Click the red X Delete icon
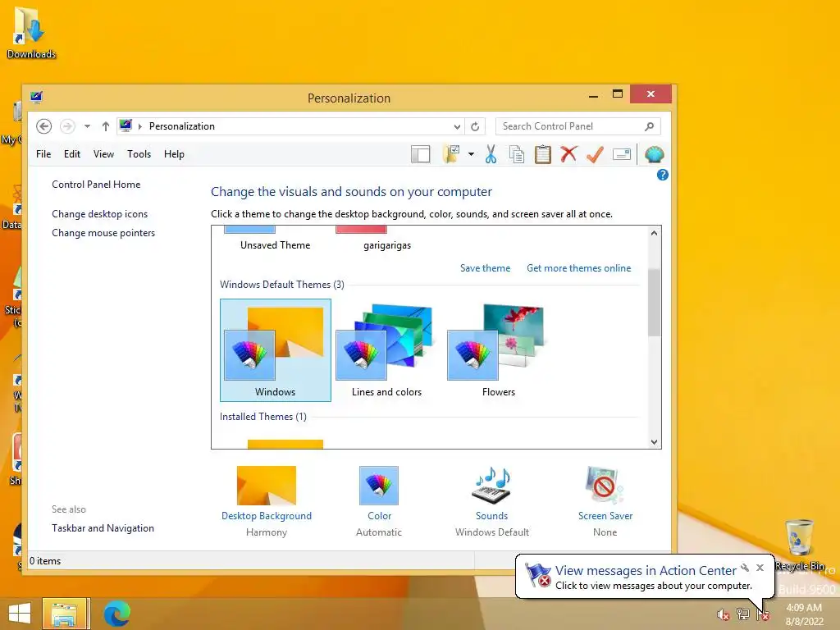The image size is (840, 630). pyautogui.click(x=568, y=154)
